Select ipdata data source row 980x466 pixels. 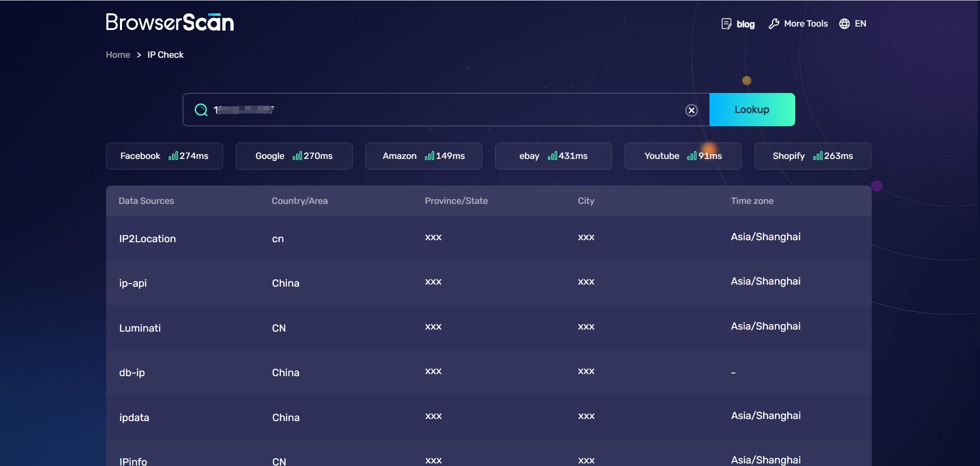click(488, 417)
